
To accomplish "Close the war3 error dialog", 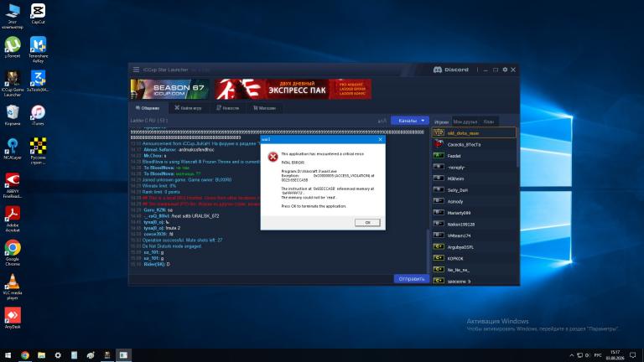I will 380,140.
